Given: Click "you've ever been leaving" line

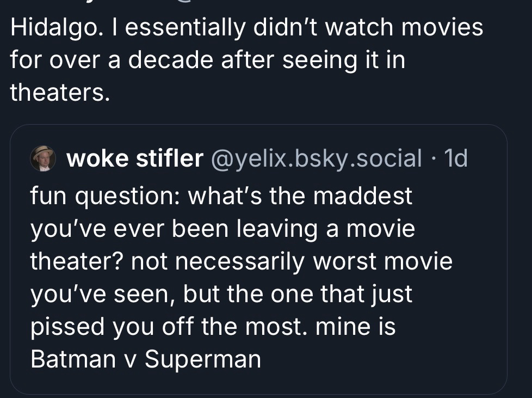Looking at the screenshot, I should (x=222, y=229).
